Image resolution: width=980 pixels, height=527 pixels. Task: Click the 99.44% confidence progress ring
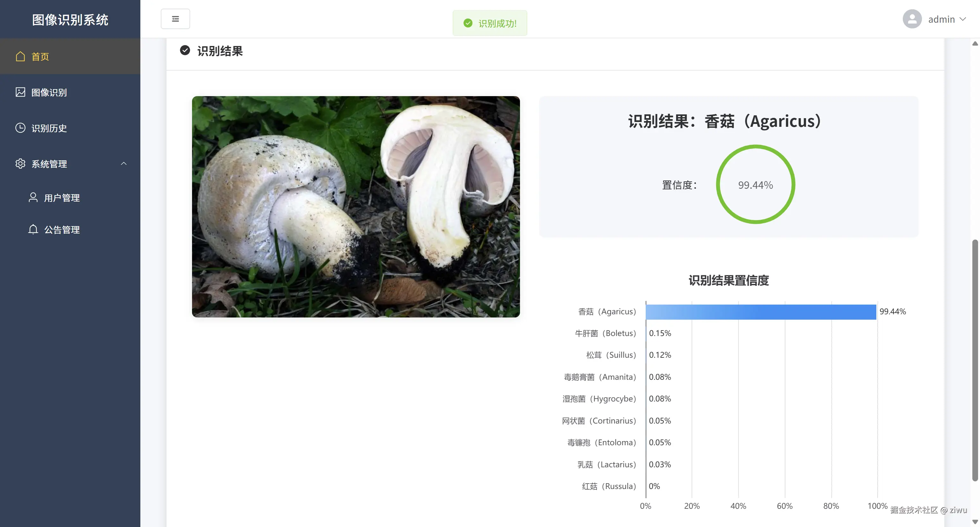pos(755,185)
